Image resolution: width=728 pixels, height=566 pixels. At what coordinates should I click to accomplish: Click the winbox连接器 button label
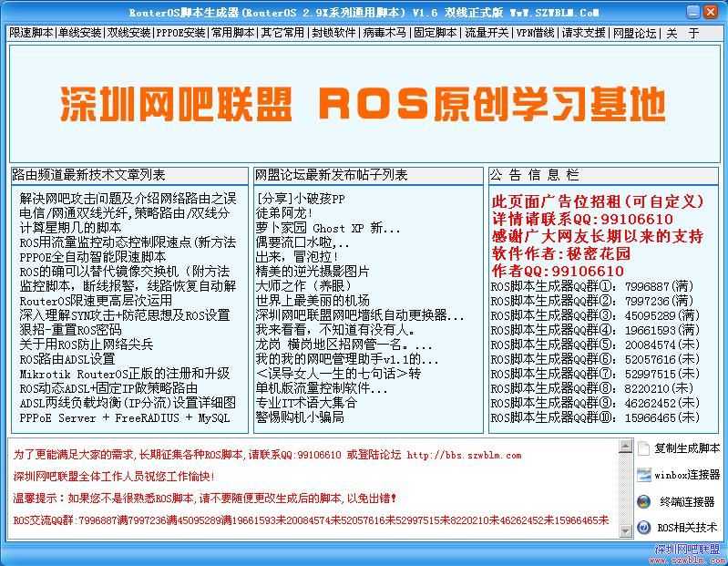[687, 475]
